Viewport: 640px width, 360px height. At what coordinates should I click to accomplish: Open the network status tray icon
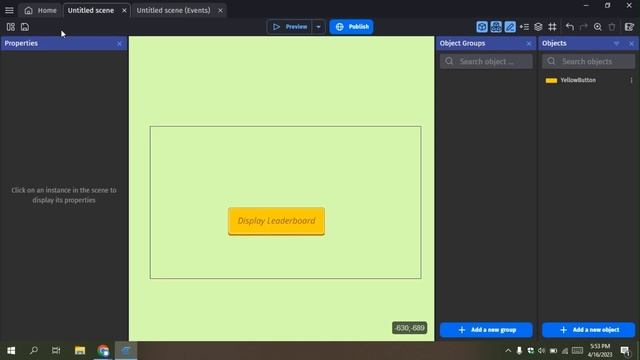pyautogui.click(x=565, y=351)
